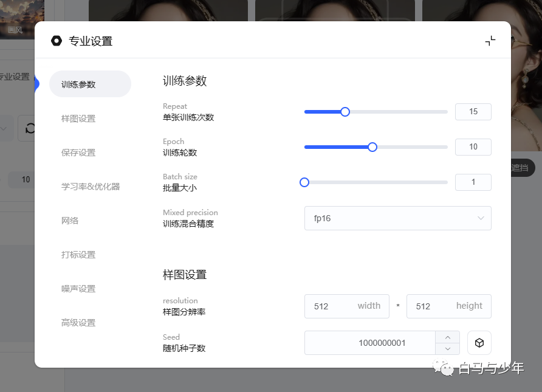Viewport: 542px width, 392px height.
Task: Increase the Seed value with up arrow
Action: [x=448, y=337]
